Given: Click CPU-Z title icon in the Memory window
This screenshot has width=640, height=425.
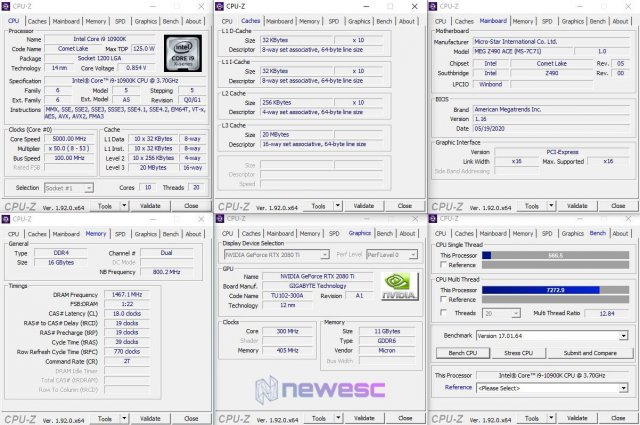Looking at the screenshot, I should point(7,218).
